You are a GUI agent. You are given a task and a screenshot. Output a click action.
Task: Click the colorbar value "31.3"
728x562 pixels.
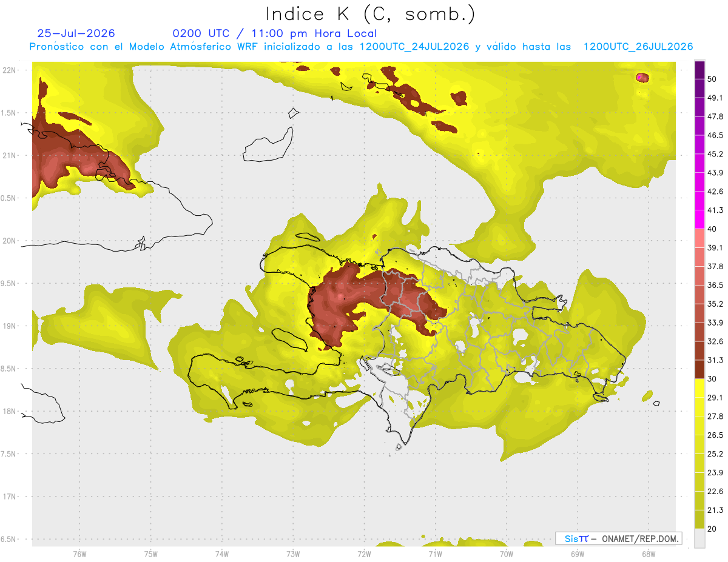715,360
